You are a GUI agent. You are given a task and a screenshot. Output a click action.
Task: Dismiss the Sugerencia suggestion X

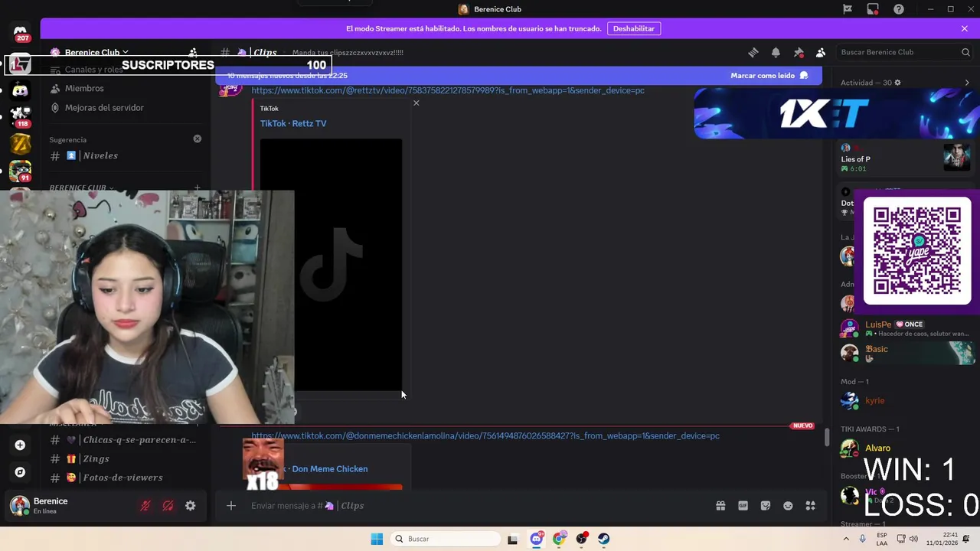[198, 139]
